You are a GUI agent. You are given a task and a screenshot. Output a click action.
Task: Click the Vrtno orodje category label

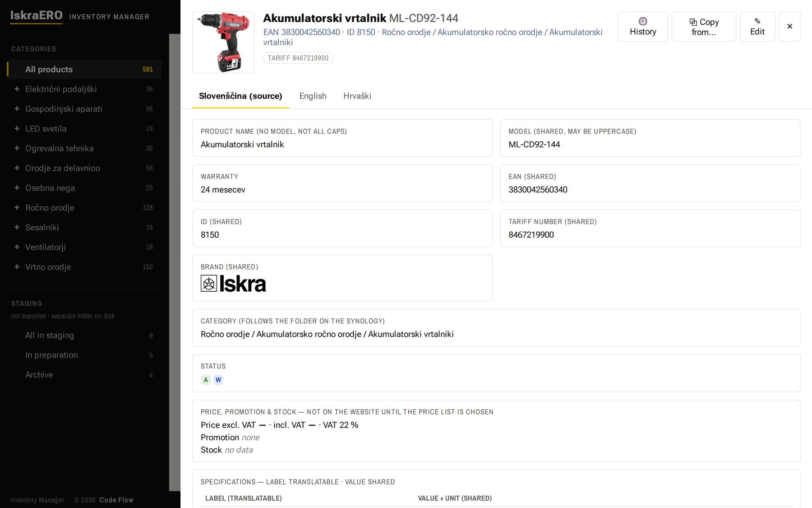pos(48,267)
